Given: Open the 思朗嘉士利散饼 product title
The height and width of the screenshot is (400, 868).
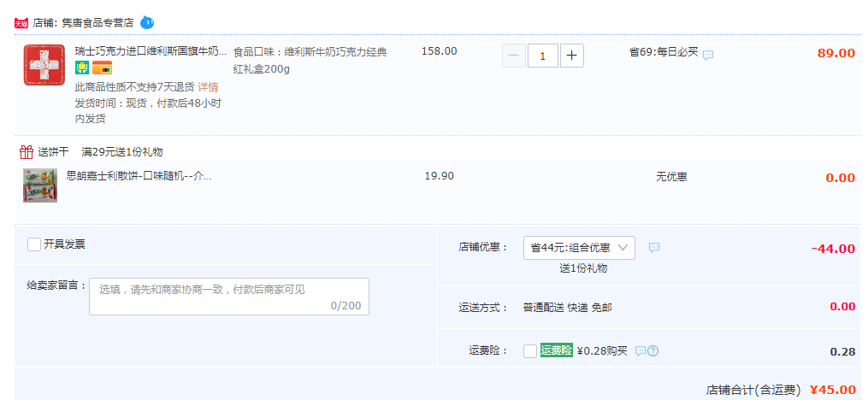Looking at the screenshot, I should [139, 176].
